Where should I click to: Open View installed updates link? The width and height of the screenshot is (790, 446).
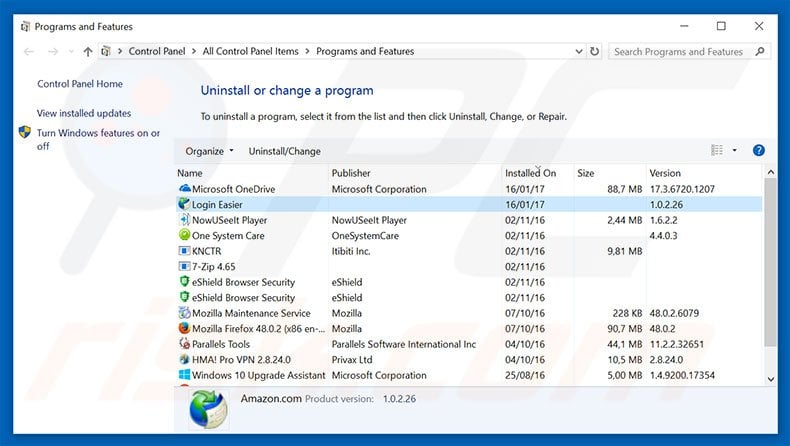tap(84, 113)
